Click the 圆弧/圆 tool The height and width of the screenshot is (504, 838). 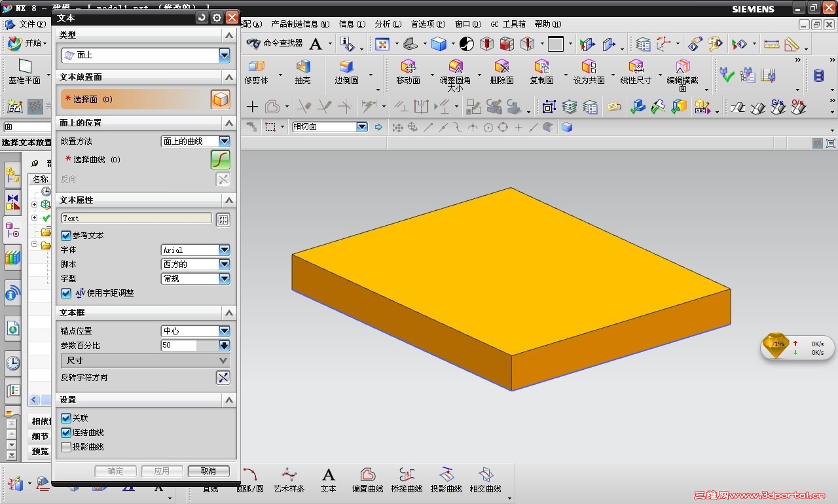click(x=249, y=480)
